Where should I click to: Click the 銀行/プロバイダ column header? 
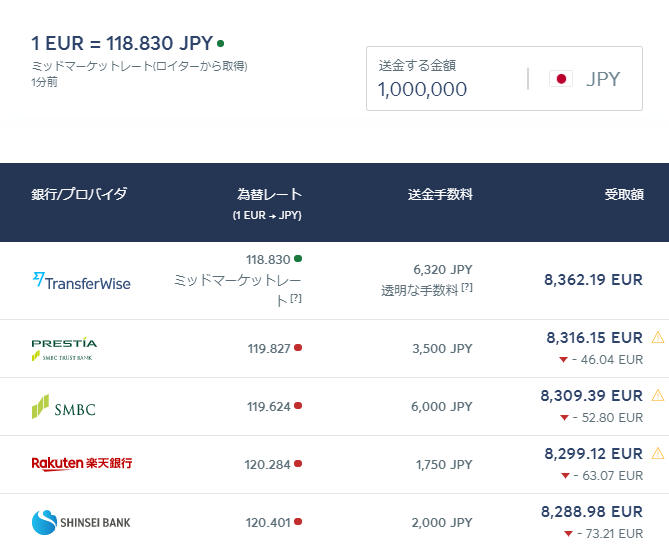coord(79,194)
